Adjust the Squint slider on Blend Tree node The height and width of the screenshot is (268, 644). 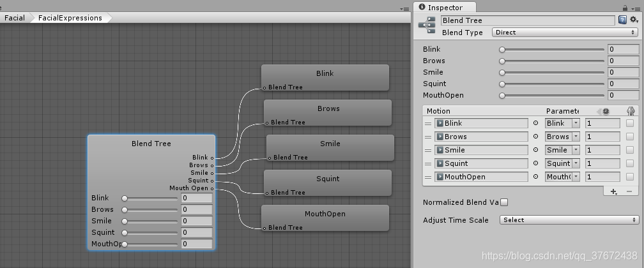(x=150, y=233)
